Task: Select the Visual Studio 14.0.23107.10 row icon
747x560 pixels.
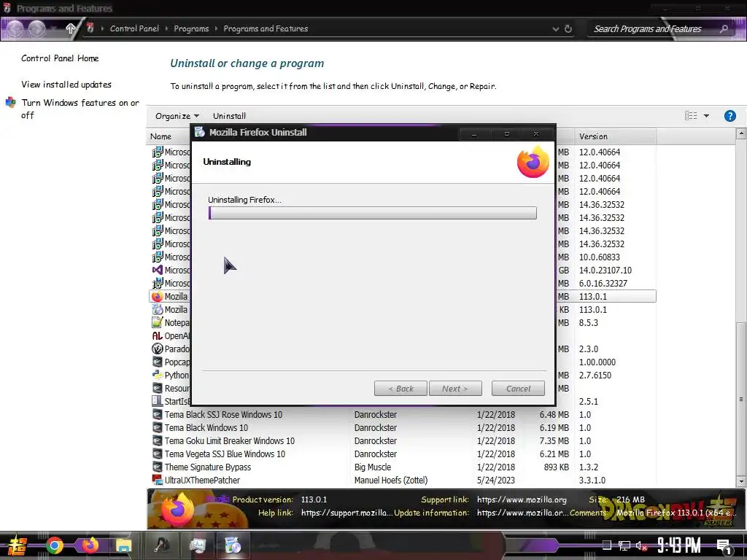Action: tap(158, 270)
